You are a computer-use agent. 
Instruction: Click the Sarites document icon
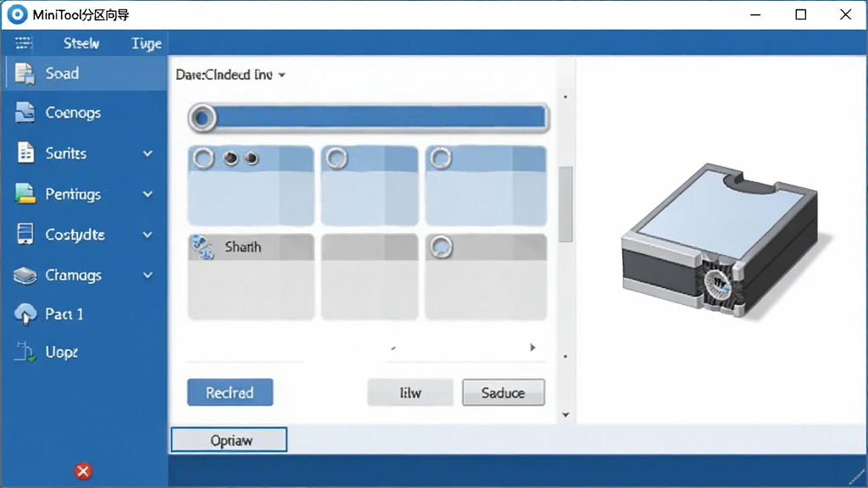coord(25,152)
